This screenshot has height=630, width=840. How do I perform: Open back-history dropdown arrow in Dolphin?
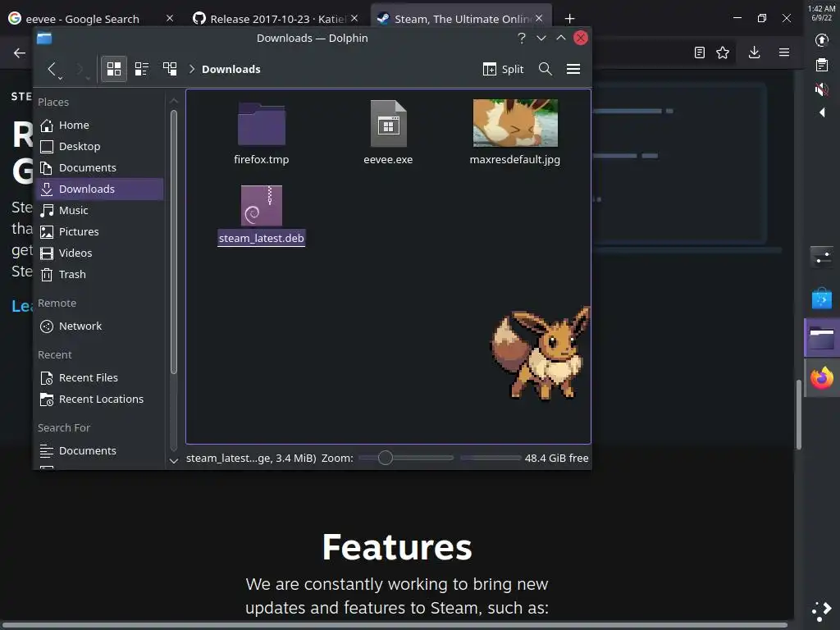coord(61,78)
